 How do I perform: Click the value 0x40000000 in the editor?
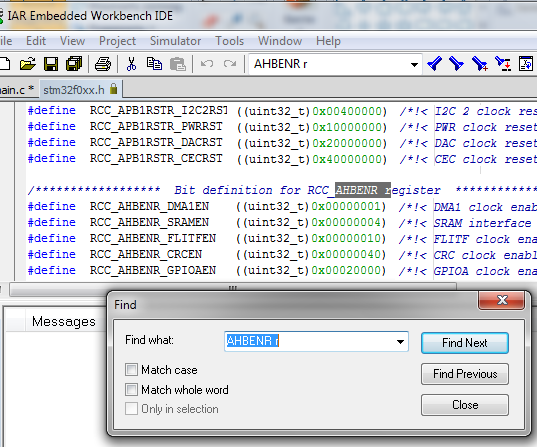[x=347, y=159]
